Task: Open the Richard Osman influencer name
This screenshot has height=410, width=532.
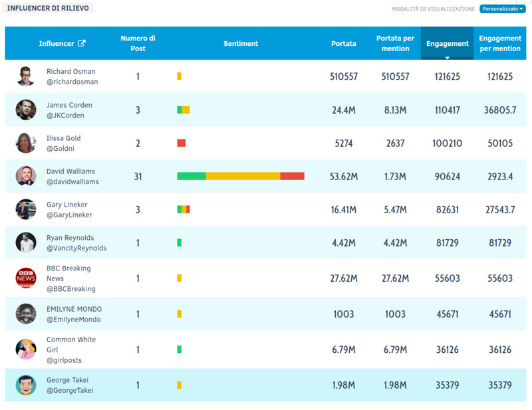Action: pos(71,71)
